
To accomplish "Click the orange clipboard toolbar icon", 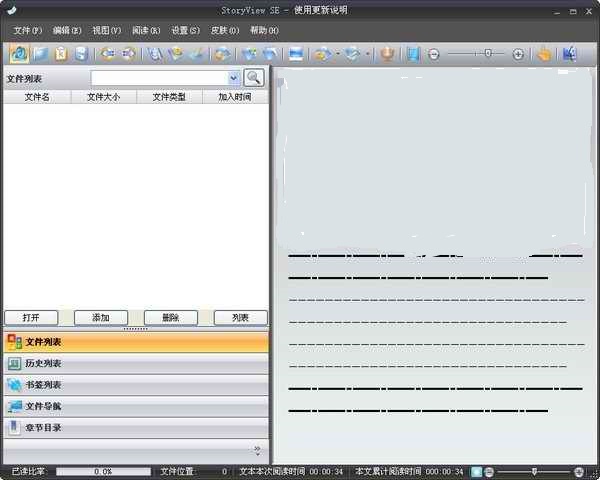I will [61, 54].
